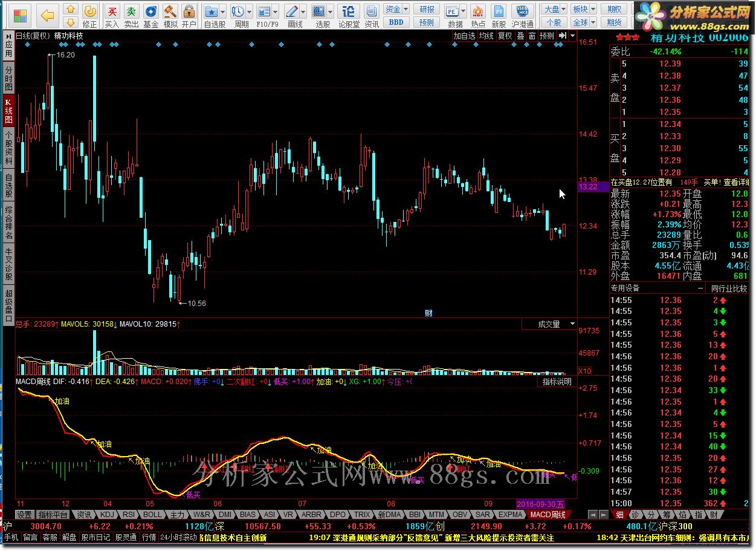Click the 买入 buy icon
Image resolution: width=756 pixels, height=551 pixels.
click(x=112, y=15)
